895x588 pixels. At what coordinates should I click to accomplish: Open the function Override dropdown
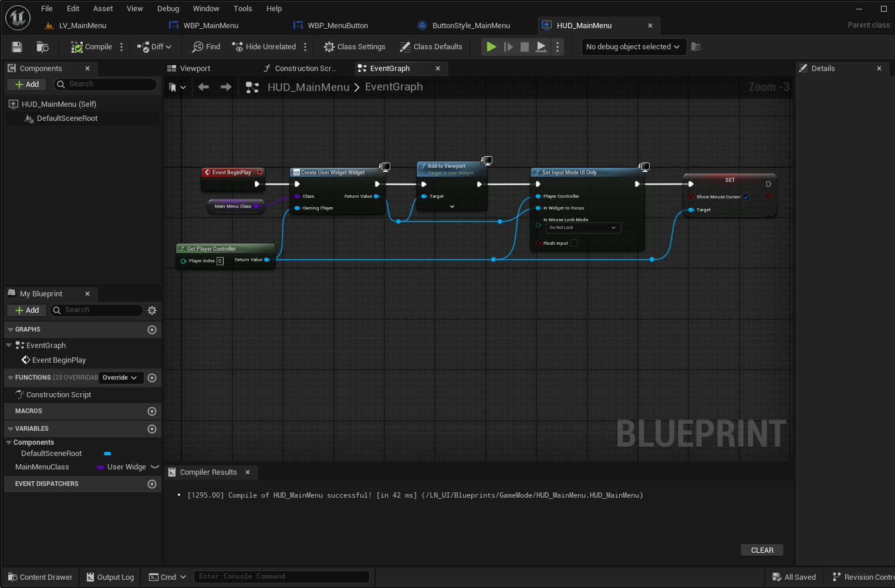pos(120,378)
